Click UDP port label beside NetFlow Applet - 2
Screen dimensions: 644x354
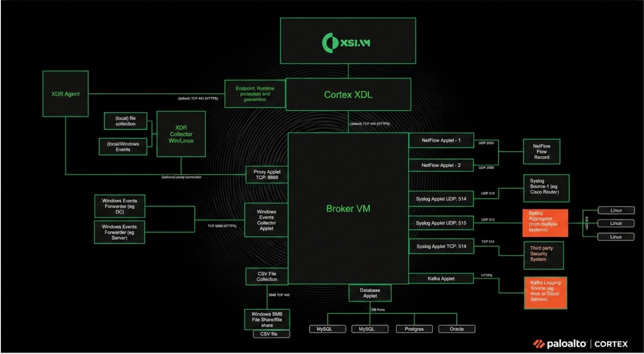coord(486,168)
